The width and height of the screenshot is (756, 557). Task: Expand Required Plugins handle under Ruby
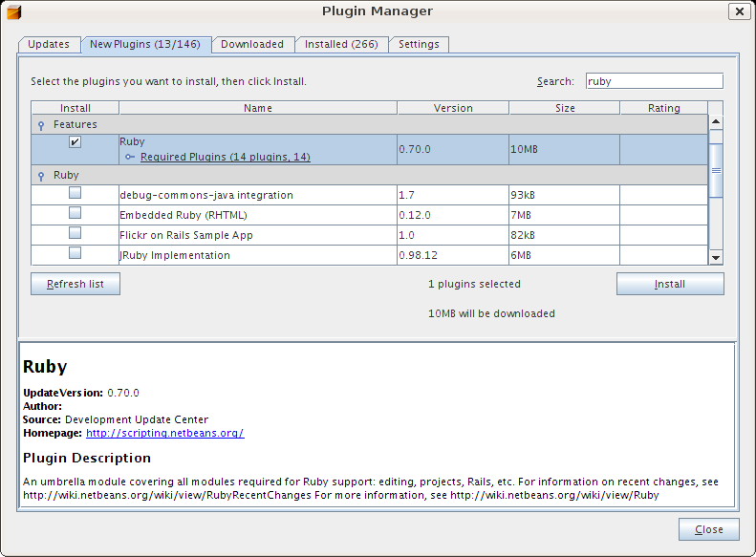130,157
